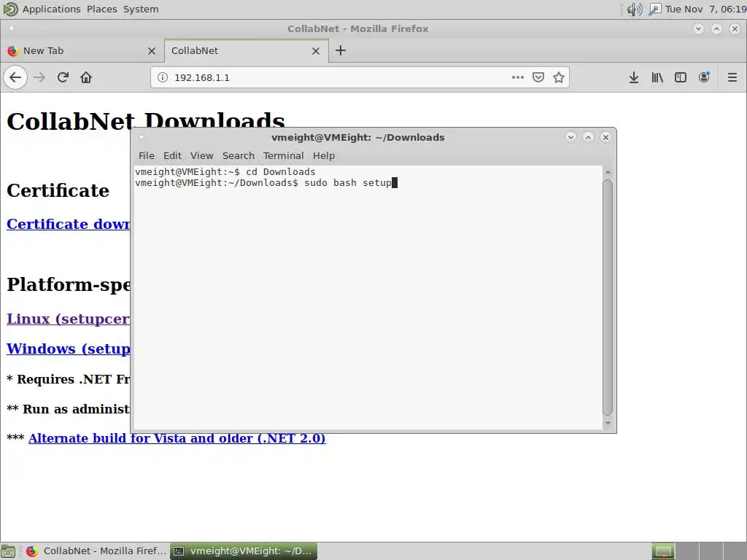Viewport: 747px width, 560px height.
Task: Open the Firefox home page icon
Action: 86,77
